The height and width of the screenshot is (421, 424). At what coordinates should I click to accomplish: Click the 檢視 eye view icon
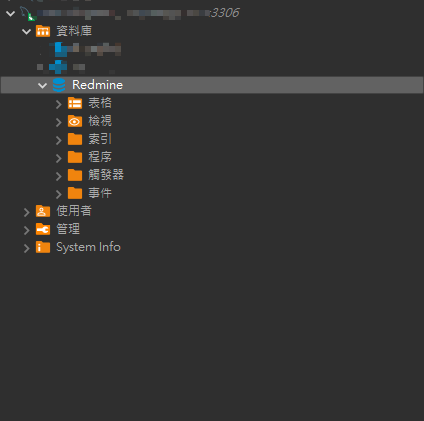tap(75, 121)
